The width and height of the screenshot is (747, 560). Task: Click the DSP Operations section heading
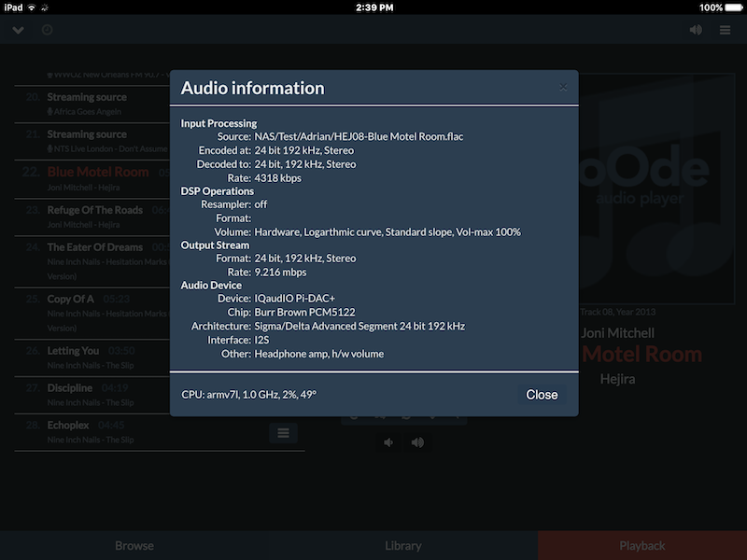point(218,191)
